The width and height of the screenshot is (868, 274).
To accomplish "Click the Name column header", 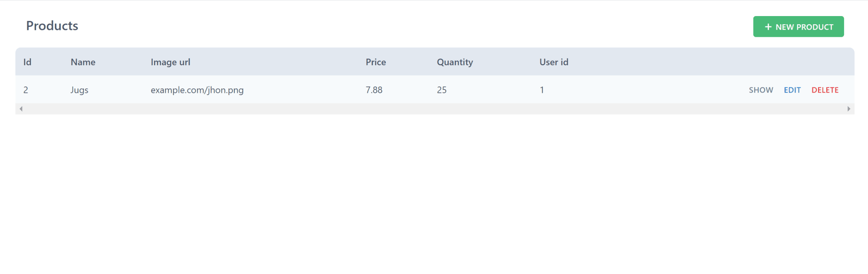I will [83, 62].
